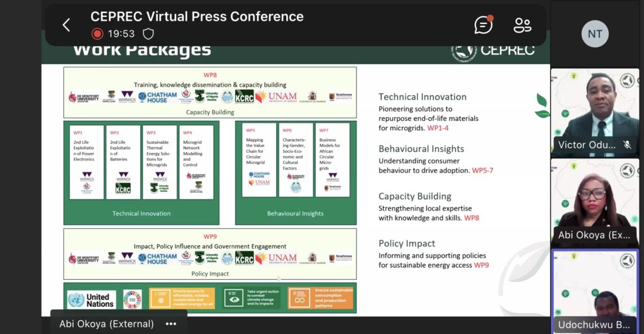Viewport: 644px width, 334px height.
Task: Tap the back arrow to leave the meeting view
Action: [x=66, y=25]
